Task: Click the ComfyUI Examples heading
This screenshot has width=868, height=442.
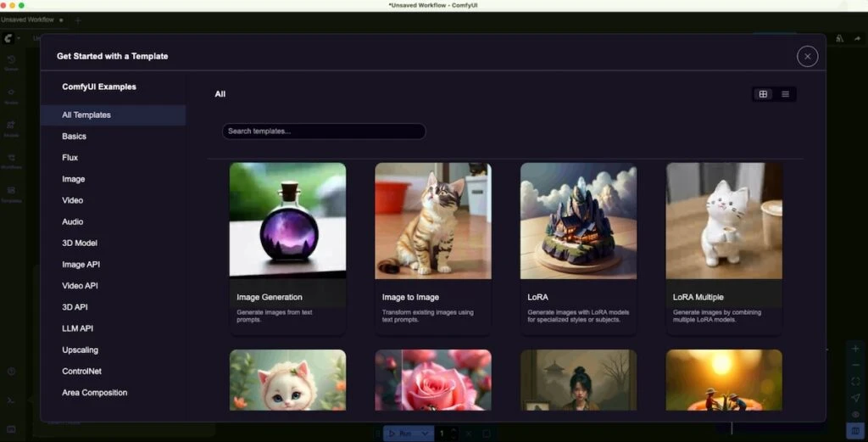Action: coord(99,87)
